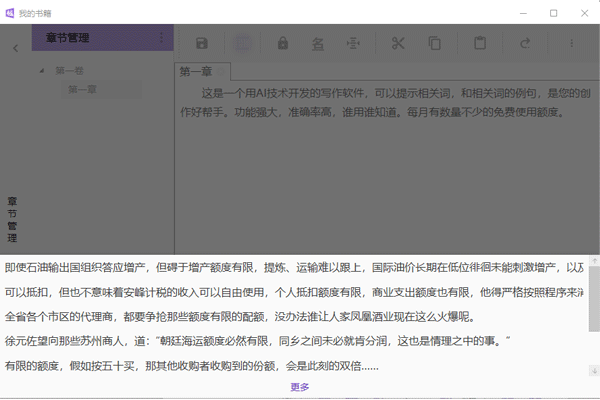Select example sentence starting 全省各个市区的代理商
This screenshot has height=400, width=600.
pyautogui.click(x=240, y=317)
